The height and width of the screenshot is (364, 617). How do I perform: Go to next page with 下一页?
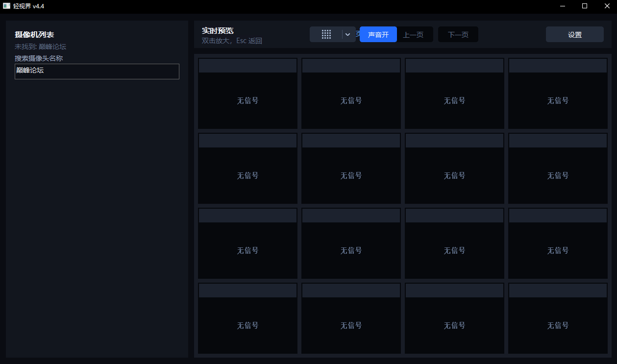pyautogui.click(x=458, y=34)
